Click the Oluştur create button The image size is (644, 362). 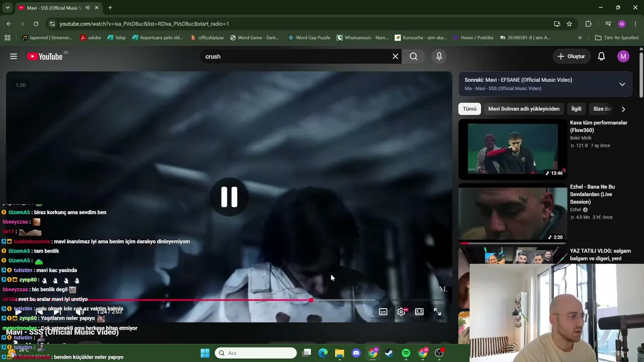click(571, 56)
